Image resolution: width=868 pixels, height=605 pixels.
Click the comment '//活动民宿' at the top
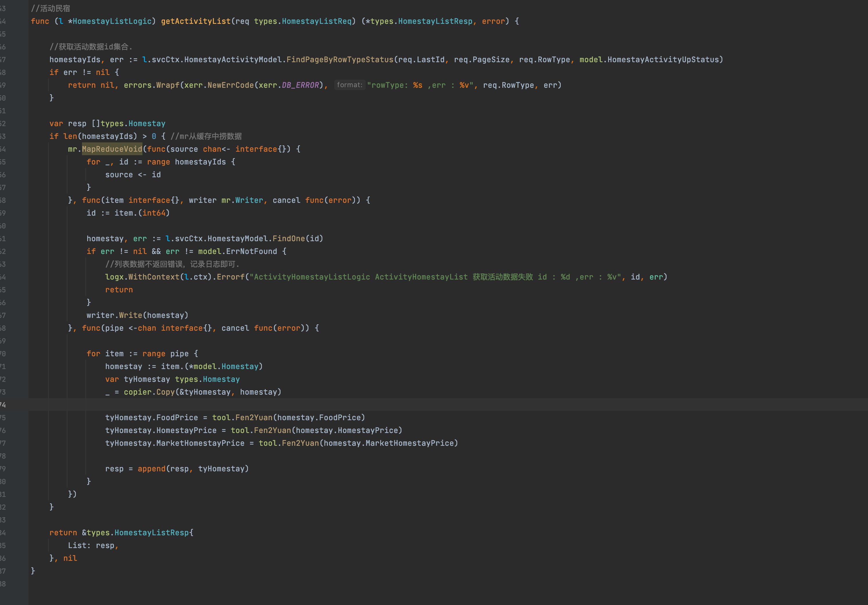tap(50, 8)
